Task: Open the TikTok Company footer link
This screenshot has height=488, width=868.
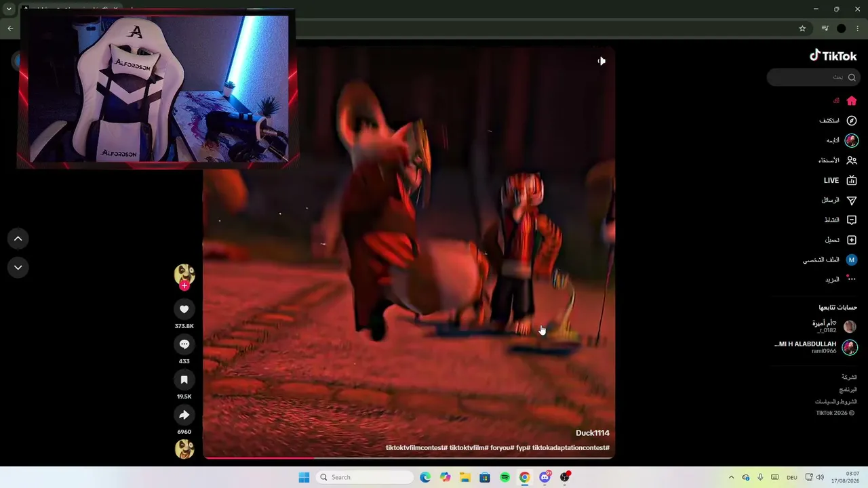Action: (x=849, y=377)
